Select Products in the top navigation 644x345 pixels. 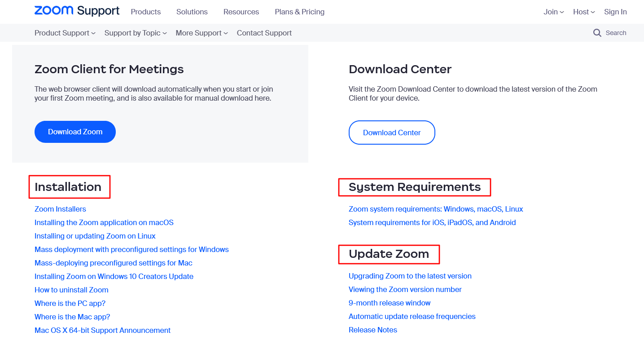click(145, 12)
